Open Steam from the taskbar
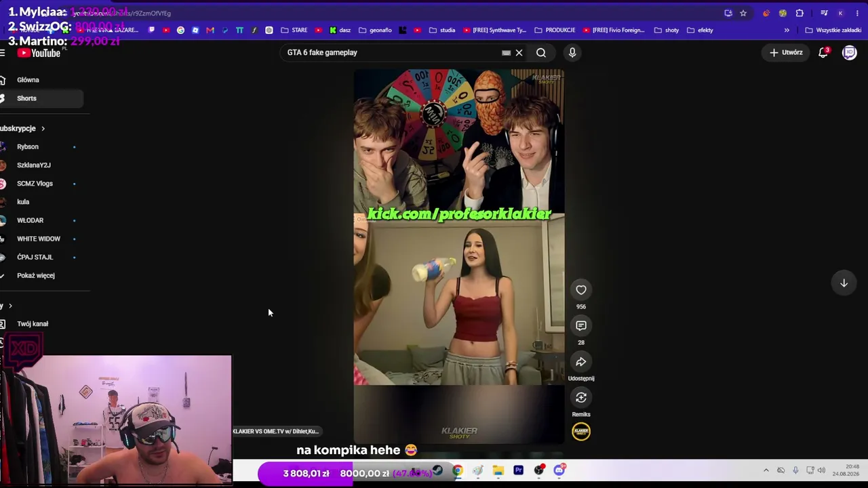 tap(437, 470)
